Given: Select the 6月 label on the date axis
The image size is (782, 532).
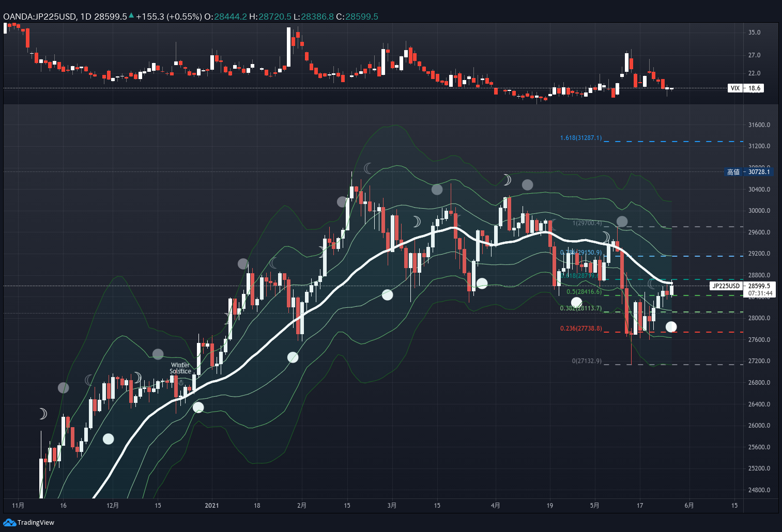Looking at the screenshot, I should pyautogui.click(x=689, y=505).
